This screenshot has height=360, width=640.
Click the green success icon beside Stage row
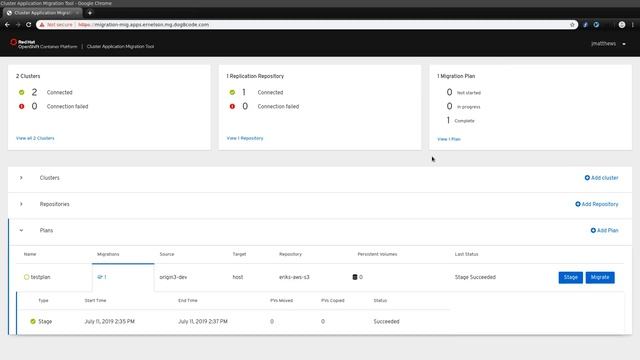point(33,322)
